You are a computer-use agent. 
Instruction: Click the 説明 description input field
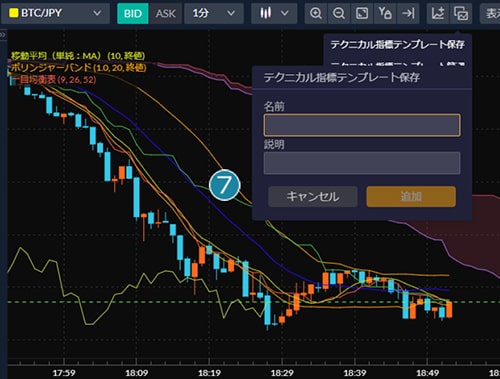[362, 163]
